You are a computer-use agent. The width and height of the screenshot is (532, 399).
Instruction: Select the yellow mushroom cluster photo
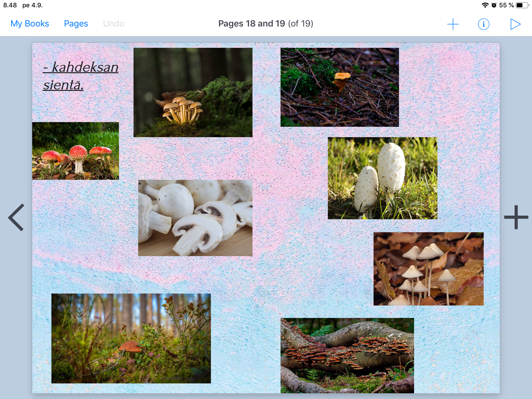pos(193,92)
